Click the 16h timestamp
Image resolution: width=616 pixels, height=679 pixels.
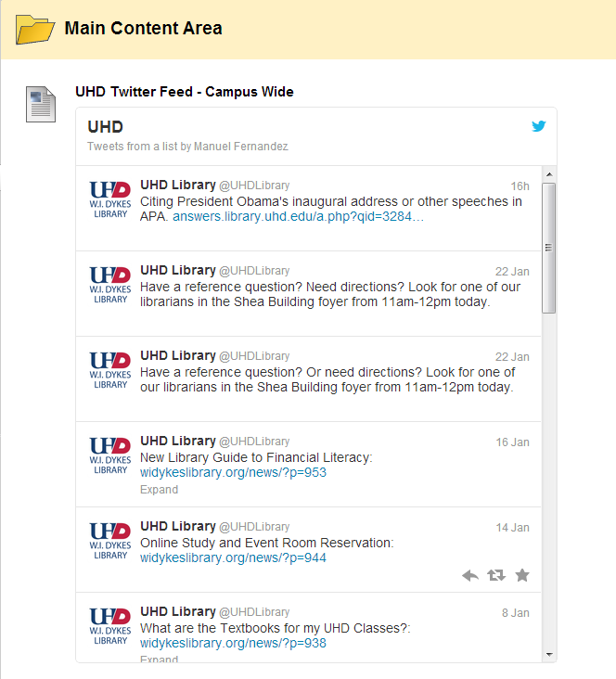(520, 186)
